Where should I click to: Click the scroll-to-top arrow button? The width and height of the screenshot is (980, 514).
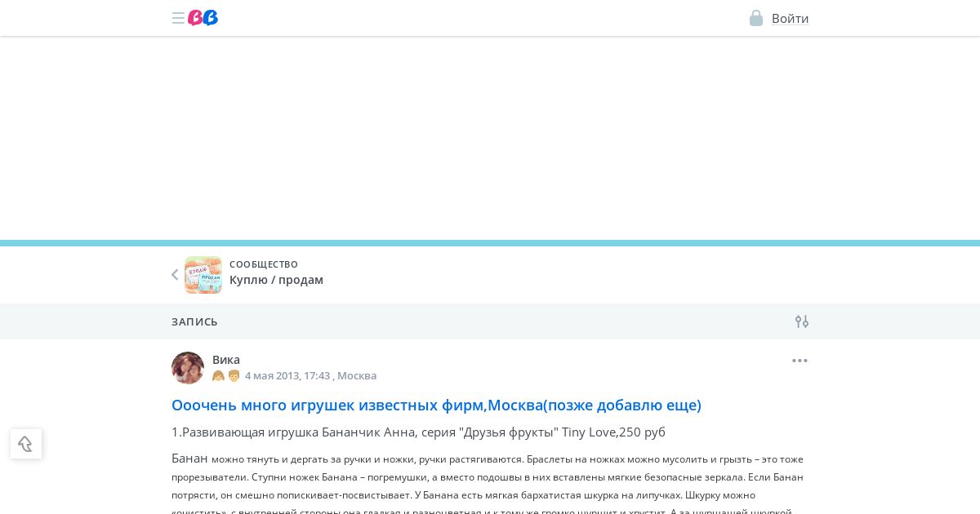point(26,444)
